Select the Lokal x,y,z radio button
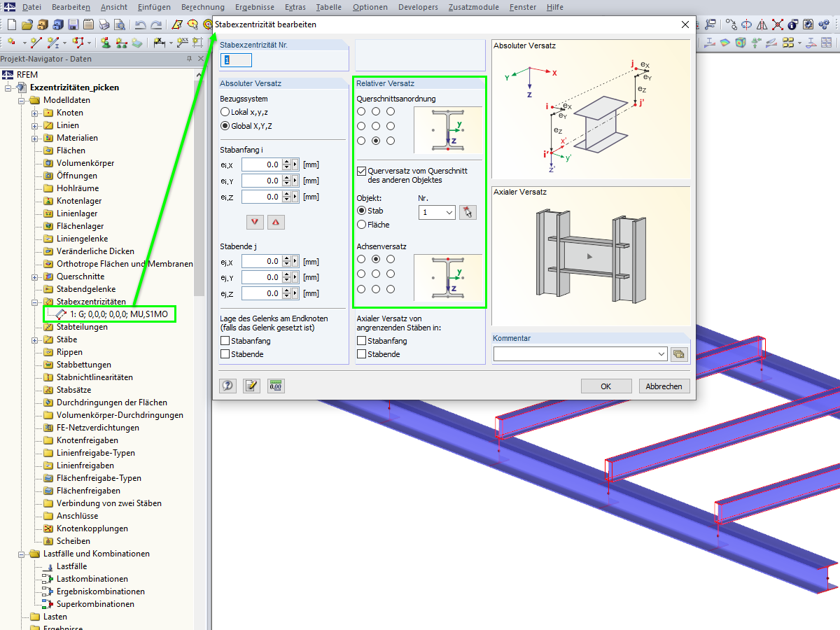This screenshot has height=630, width=840. (225, 112)
